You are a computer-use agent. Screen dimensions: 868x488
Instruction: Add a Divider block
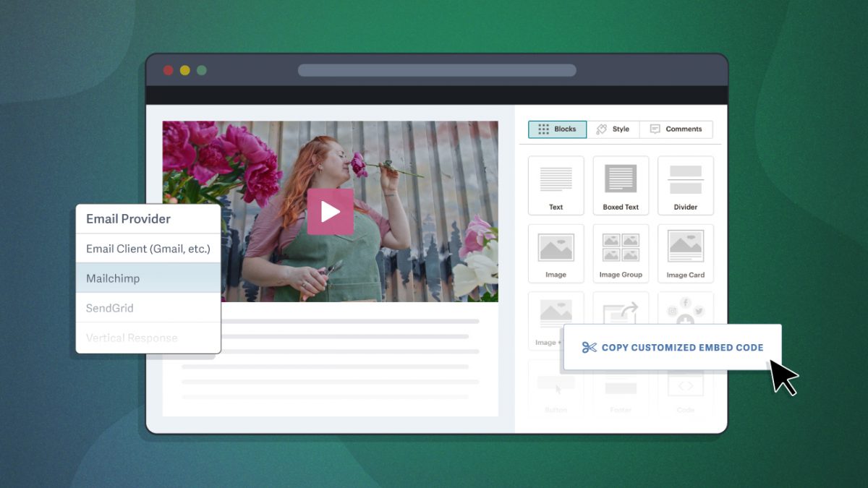[x=686, y=185]
